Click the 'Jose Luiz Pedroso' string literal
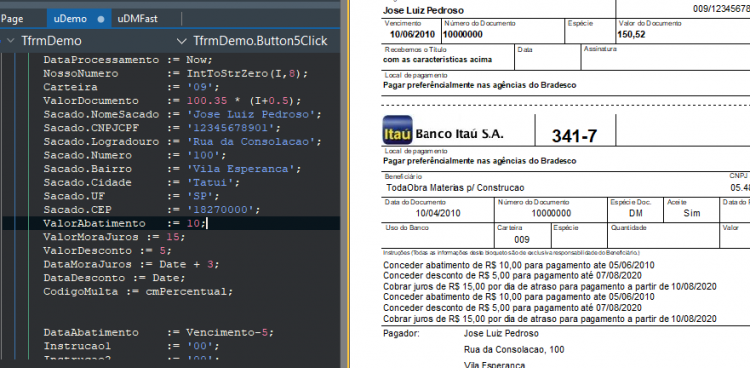 click(x=252, y=114)
